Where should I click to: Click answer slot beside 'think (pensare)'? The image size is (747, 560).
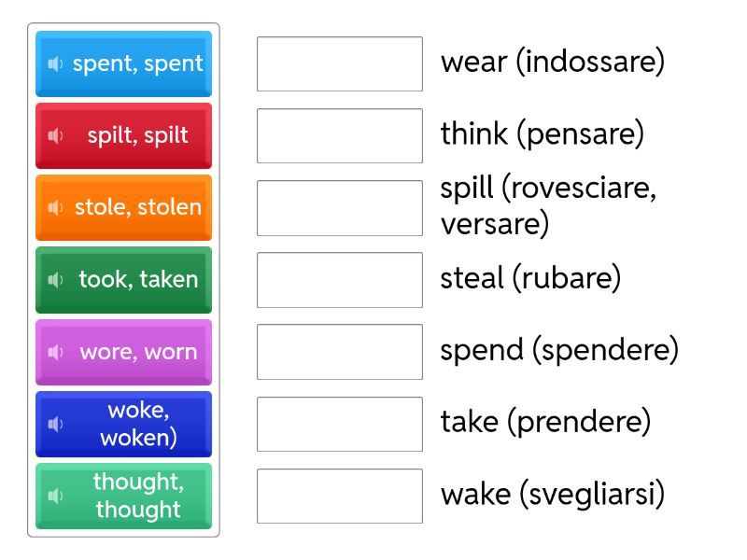click(340, 135)
